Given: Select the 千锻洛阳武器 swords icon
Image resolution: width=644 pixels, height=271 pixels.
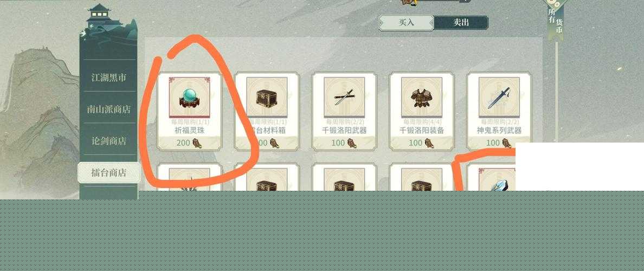Looking at the screenshot, I should click(344, 98).
